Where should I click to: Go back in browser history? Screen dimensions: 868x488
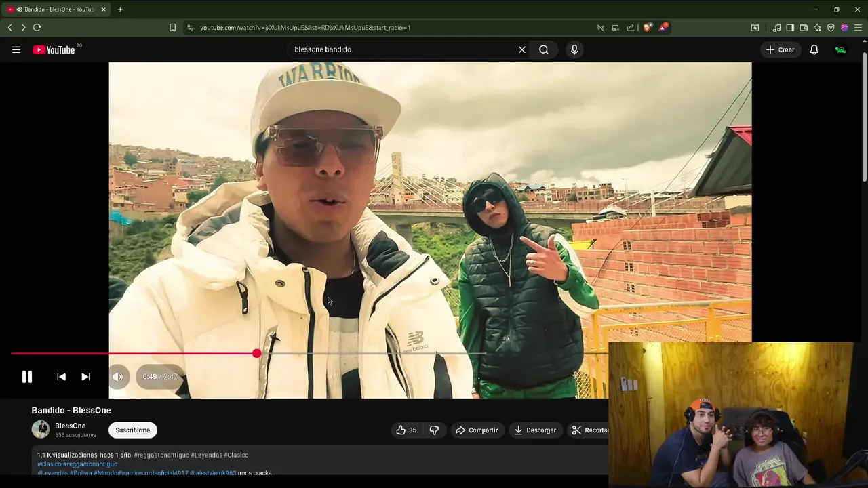(10, 28)
